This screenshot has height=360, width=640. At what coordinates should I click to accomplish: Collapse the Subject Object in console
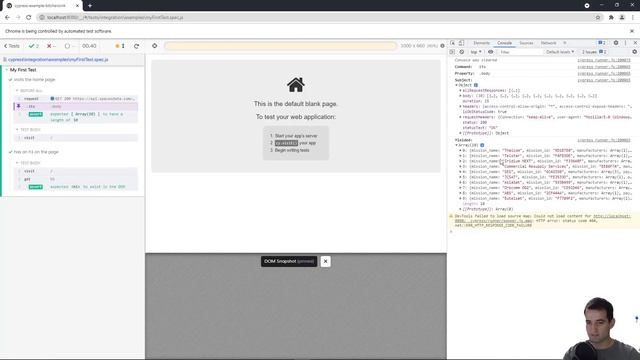pyautogui.click(x=457, y=85)
